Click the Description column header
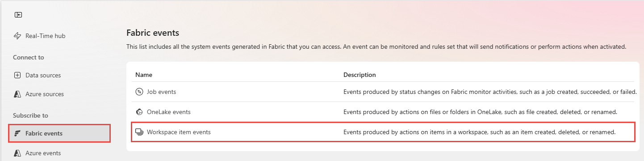The width and height of the screenshot is (644, 161). point(360,75)
